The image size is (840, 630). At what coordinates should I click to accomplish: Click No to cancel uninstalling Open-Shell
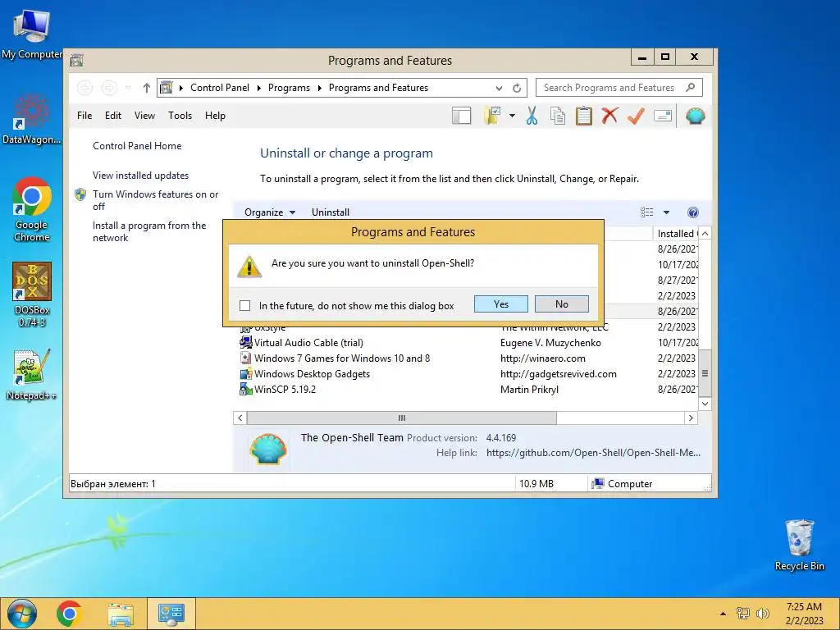561,304
